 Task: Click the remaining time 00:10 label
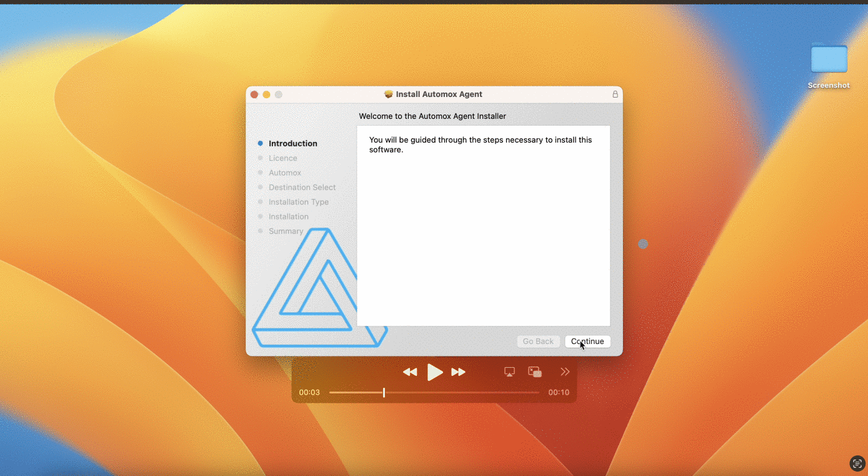(x=559, y=393)
